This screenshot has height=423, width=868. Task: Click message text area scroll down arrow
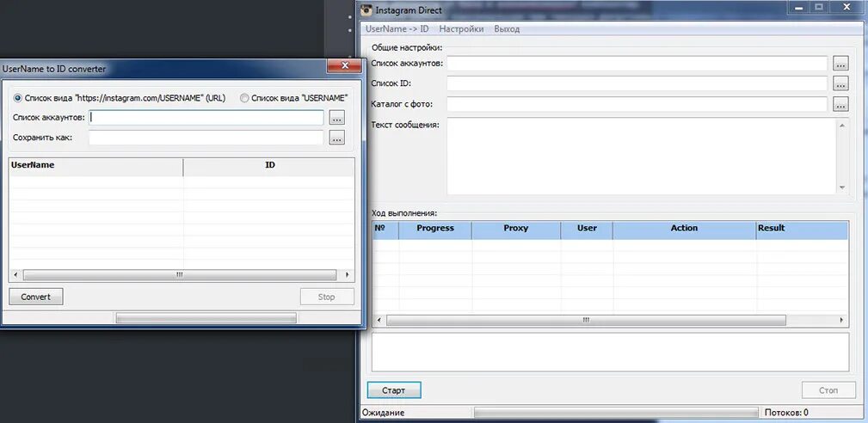(x=842, y=187)
